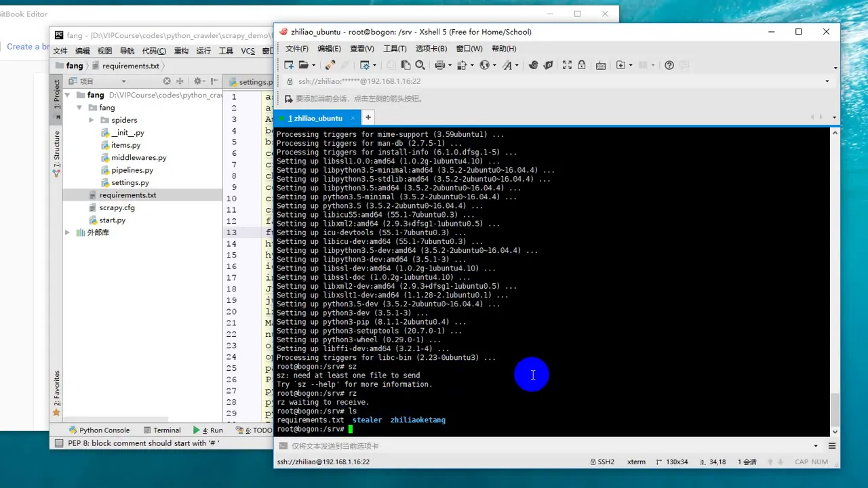Open Xshell Help question-mark icon
The width and height of the screenshot is (868, 488).
(x=669, y=65)
